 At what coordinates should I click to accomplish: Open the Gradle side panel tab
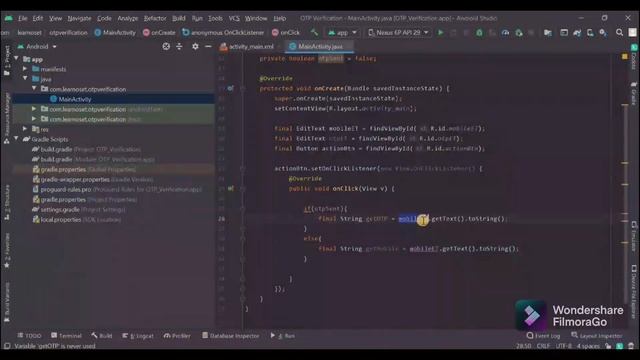(634, 93)
